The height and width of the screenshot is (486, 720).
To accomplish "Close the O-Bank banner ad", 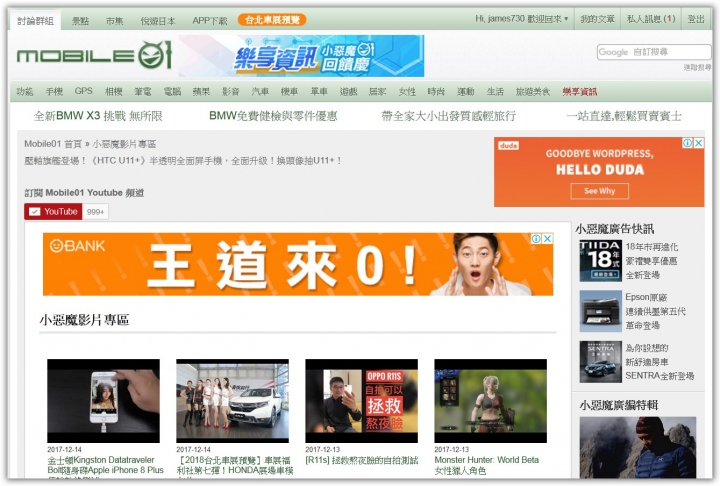I will [x=547, y=239].
